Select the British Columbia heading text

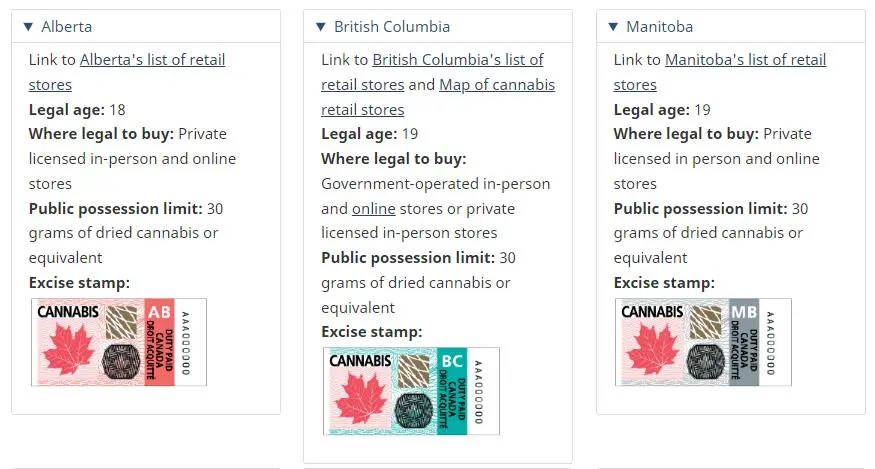click(392, 27)
